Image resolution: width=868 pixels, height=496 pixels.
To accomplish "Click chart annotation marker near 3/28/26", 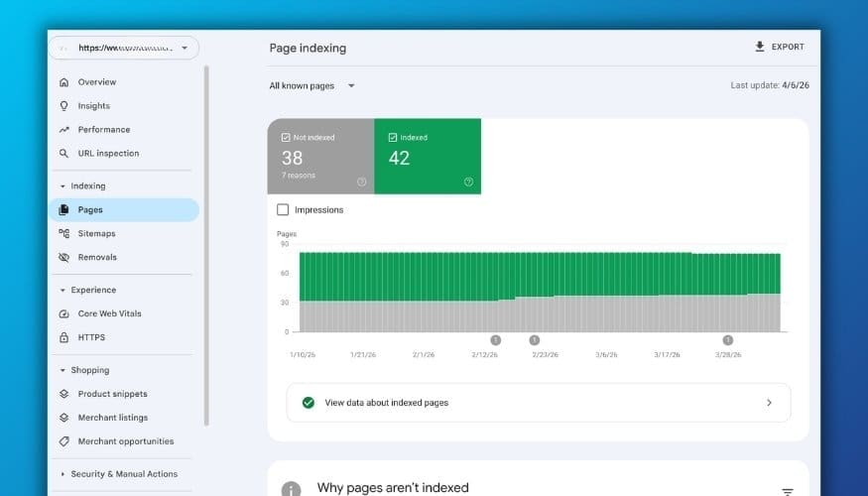I will 728,340.
